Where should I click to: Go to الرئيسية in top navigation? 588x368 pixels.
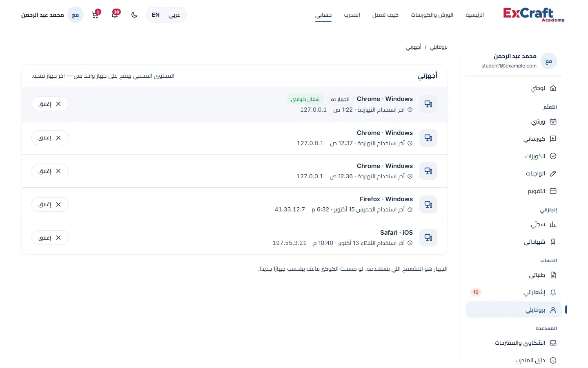475,15
